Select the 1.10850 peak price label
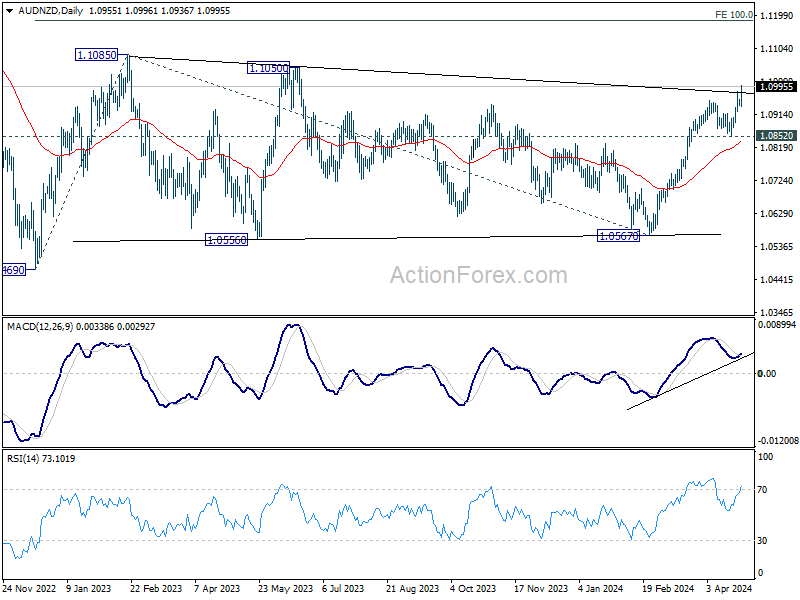Image resolution: width=800 pixels, height=600 pixels. 96,55
